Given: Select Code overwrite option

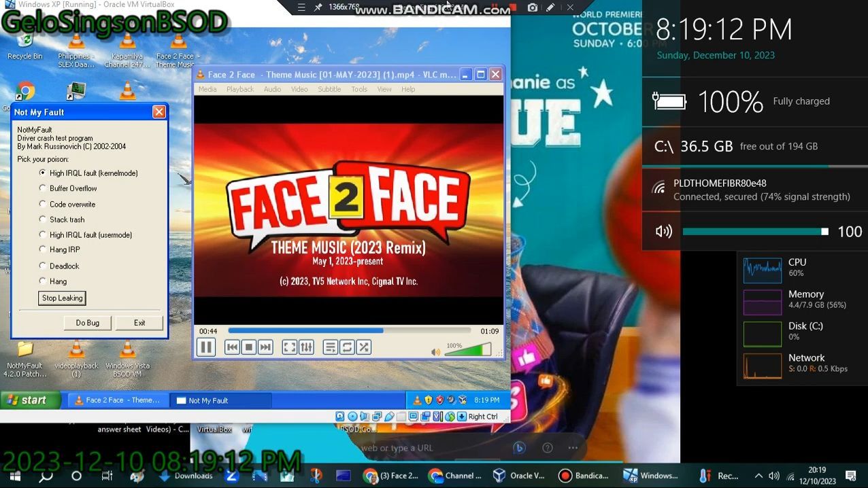Looking at the screenshot, I should coord(67,204).
